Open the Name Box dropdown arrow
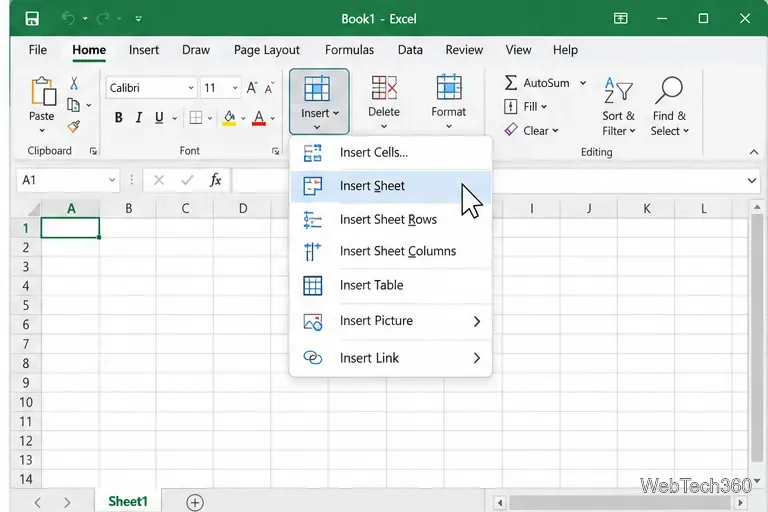This screenshot has width=768, height=512. click(x=112, y=180)
